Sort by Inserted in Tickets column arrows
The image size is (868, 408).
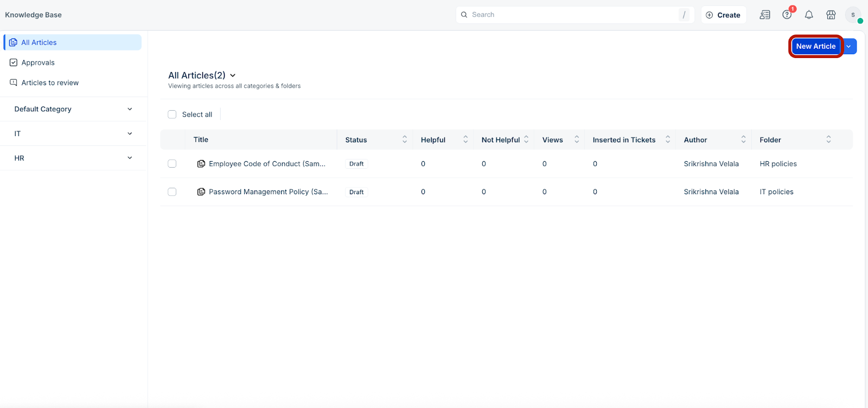pos(668,139)
